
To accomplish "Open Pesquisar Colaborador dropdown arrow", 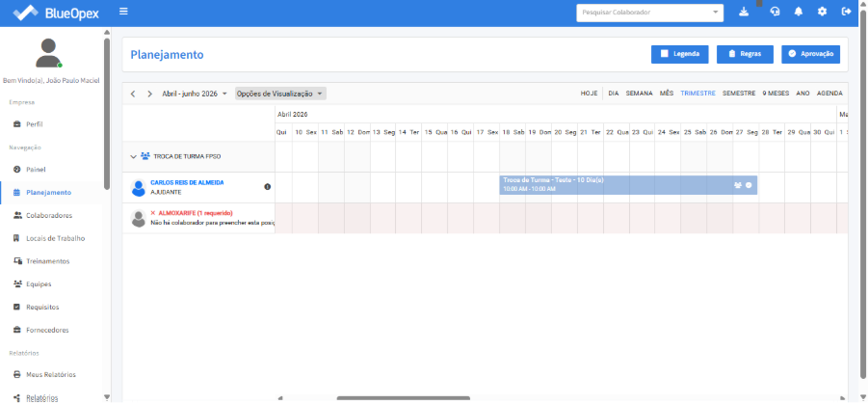I will point(715,13).
